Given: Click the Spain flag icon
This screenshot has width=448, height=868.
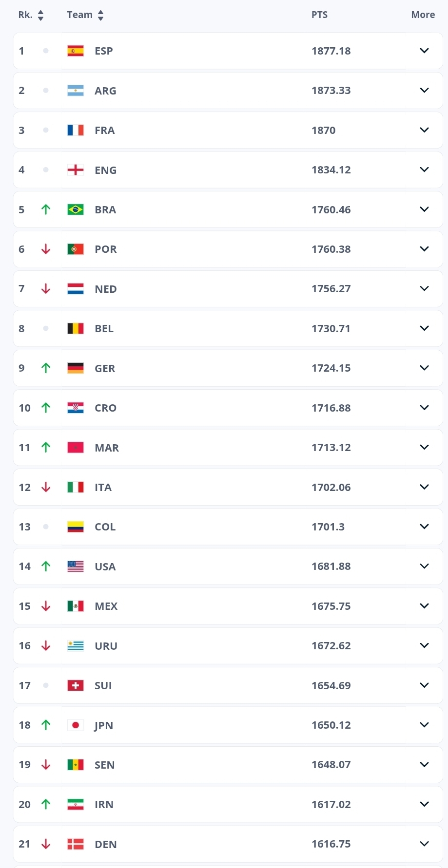Looking at the screenshot, I should coord(76,51).
